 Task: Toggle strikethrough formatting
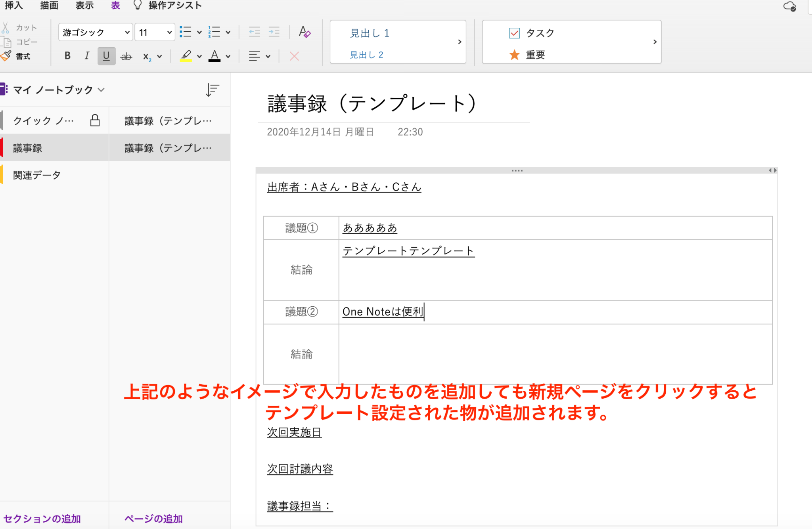tap(126, 56)
